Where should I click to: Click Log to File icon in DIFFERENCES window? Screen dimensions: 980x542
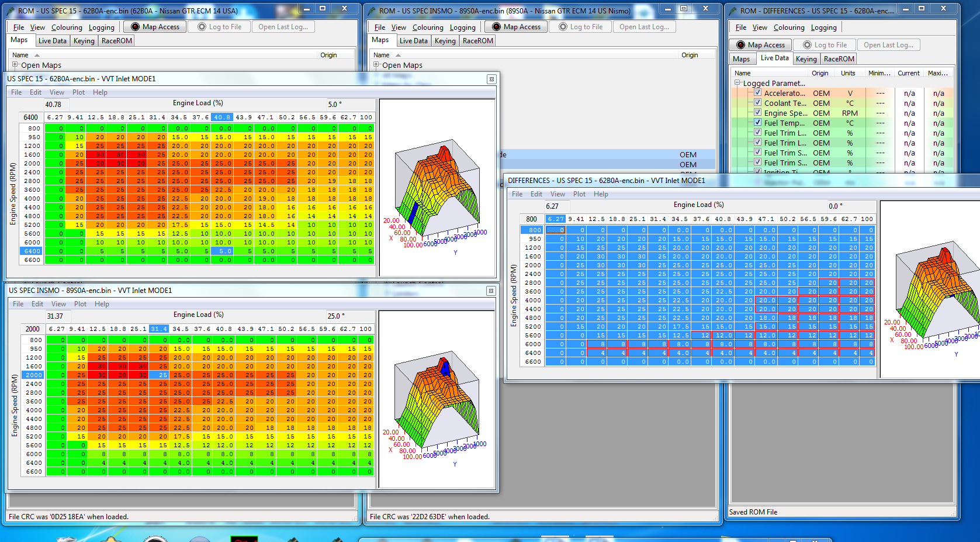point(807,45)
